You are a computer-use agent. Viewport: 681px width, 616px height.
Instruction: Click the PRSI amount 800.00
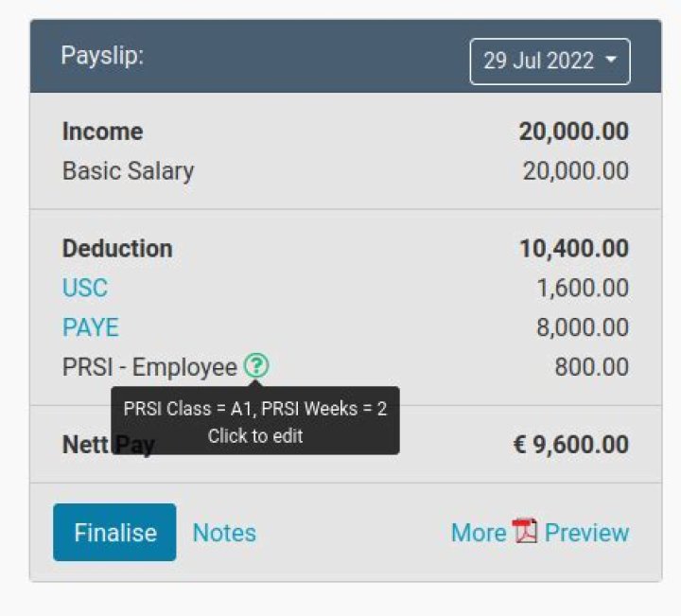(591, 367)
